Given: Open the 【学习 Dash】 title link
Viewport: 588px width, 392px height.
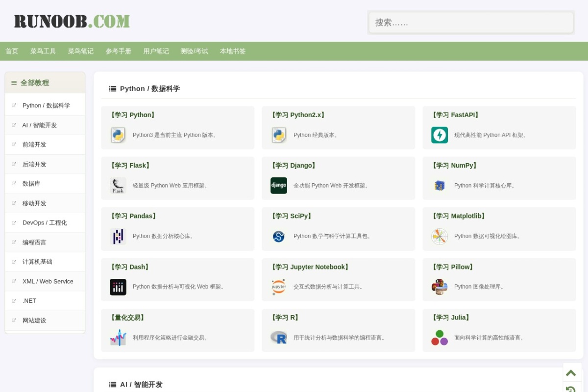Looking at the screenshot, I should point(130,267).
